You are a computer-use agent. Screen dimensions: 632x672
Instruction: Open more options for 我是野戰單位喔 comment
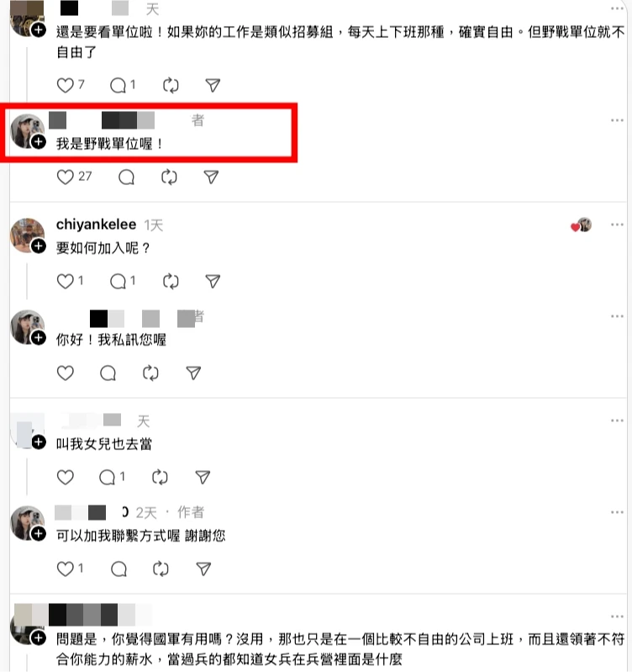[x=617, y=120]
